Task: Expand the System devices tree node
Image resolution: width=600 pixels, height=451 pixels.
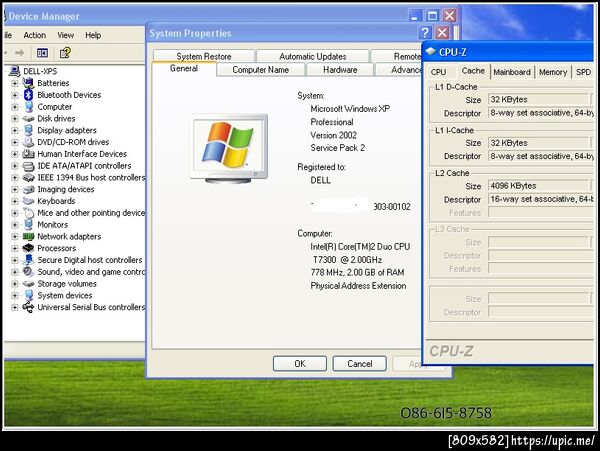Action: pyautogui.click(x=15, y=295)
